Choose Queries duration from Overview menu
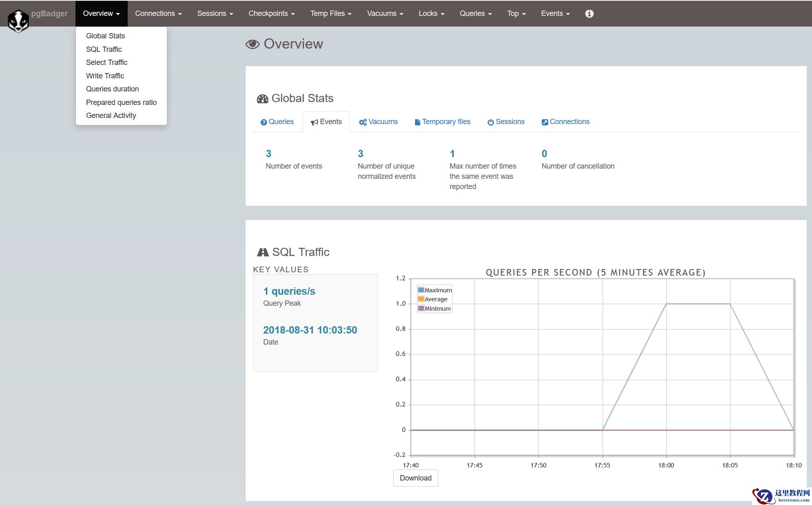 tap(112, 89)
